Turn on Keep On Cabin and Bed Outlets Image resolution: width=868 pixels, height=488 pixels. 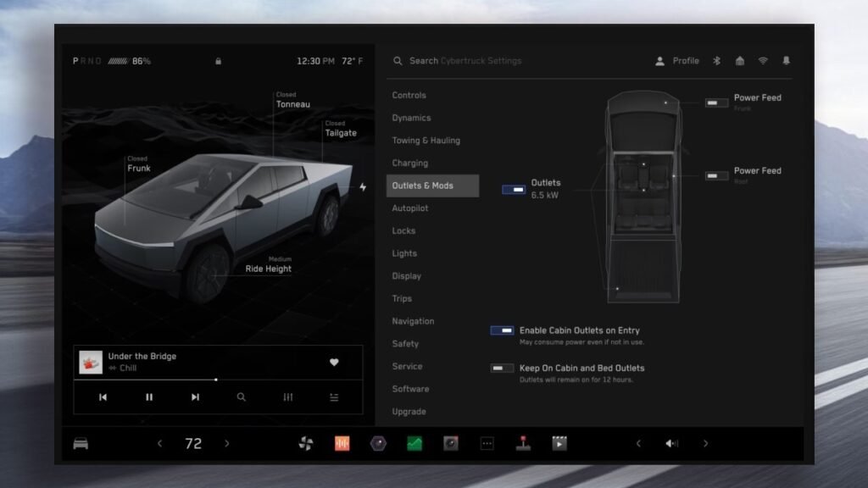point(502,369)
